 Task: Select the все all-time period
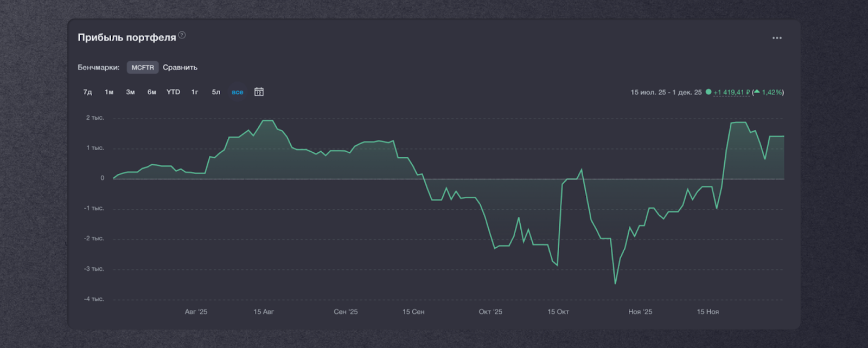pos(238,92)
